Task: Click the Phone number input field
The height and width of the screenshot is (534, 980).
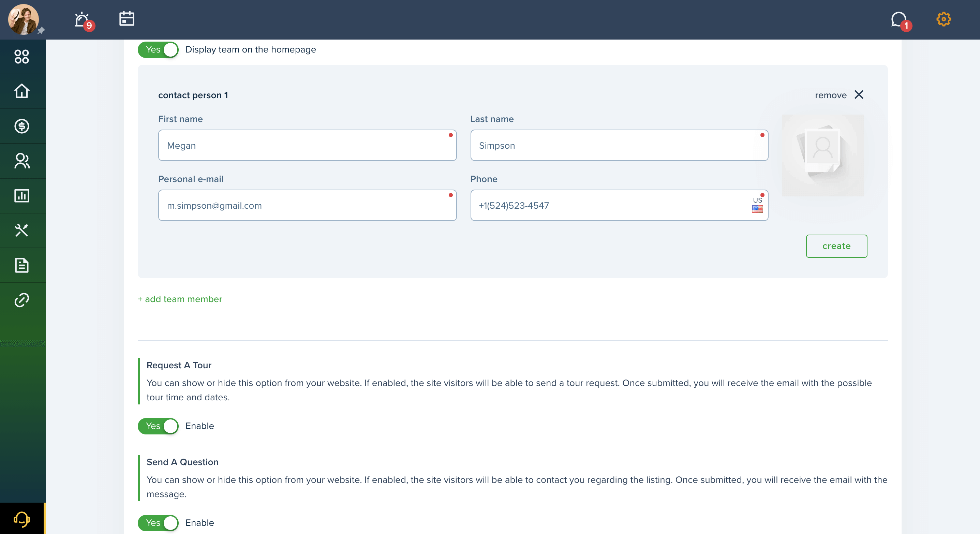Action: [619, 205]
